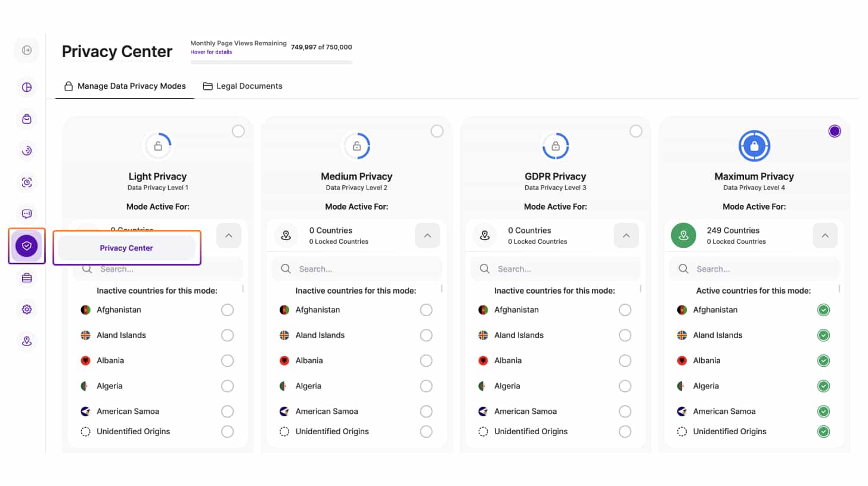Switch to the Legal Documents tab
868x486 pixels.
point(243,86)
